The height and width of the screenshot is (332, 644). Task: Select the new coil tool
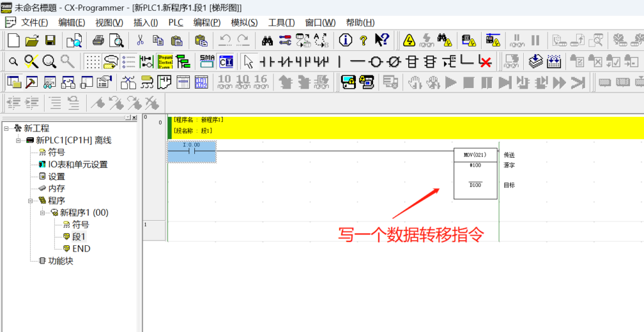pyautogui.click(x=375, y=61)
